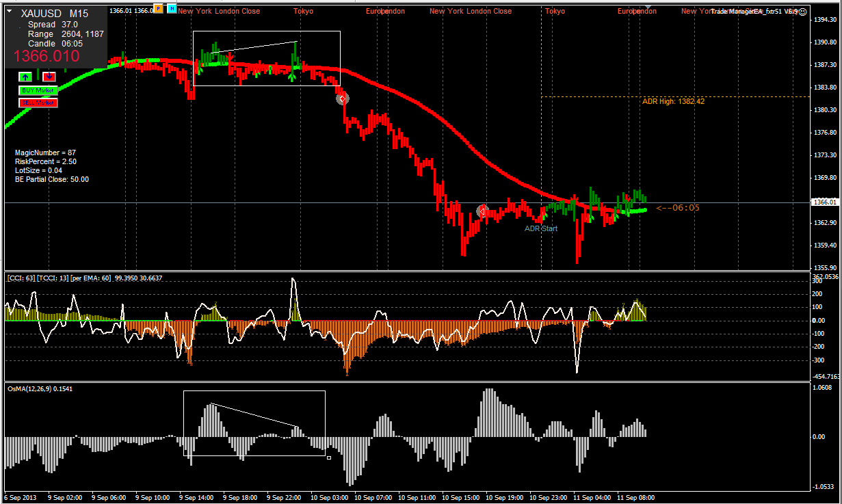Viewport: 842px width, 504px height.
Task: Click the Spread 37.0 readout
Action: pyautogui.click(x=53, y=24)
